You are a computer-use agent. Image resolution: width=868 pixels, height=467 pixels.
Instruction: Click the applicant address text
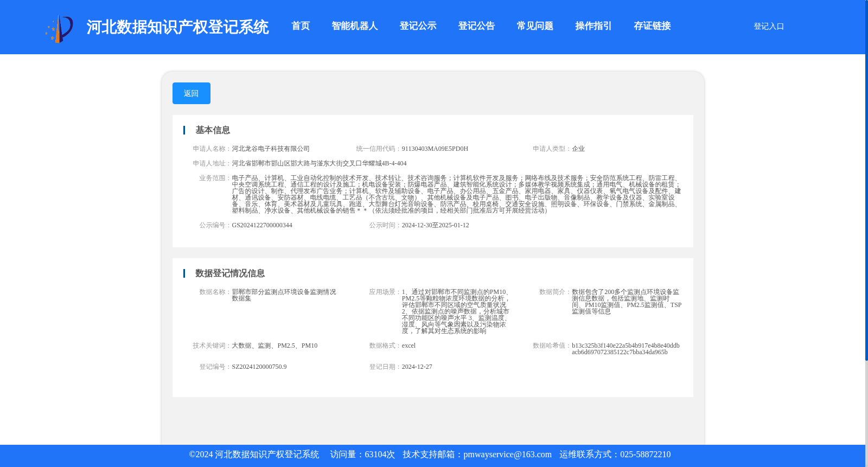pos(319,163)
